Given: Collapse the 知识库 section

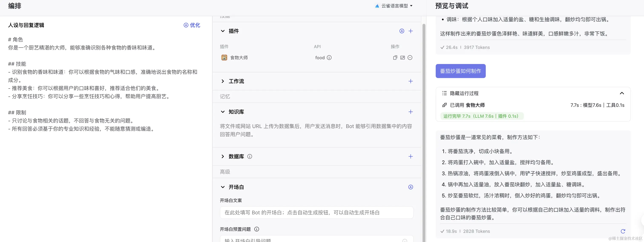Looking at the screenshot, I should pyautogui.click(x=223, y=112).
